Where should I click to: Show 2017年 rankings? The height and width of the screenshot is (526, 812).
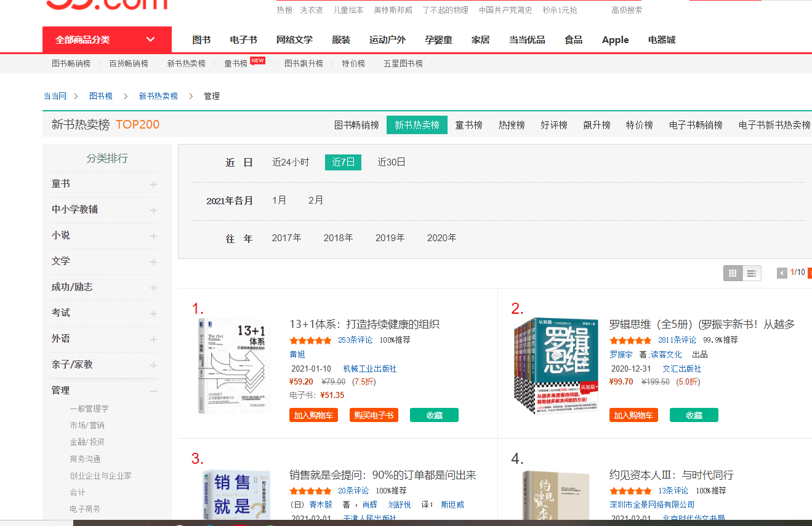(287, 238)
